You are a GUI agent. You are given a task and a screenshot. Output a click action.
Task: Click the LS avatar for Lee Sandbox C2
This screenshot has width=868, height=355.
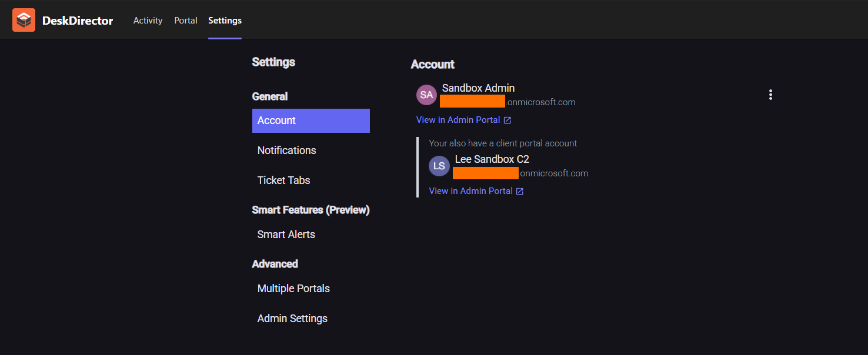coord(439,166)
